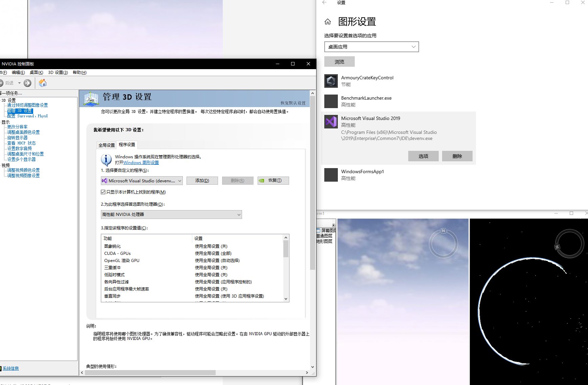Click the 图象锐化 feature row
Image resolution: width=588 pixels, height=385 pixels.
[192, 246]
